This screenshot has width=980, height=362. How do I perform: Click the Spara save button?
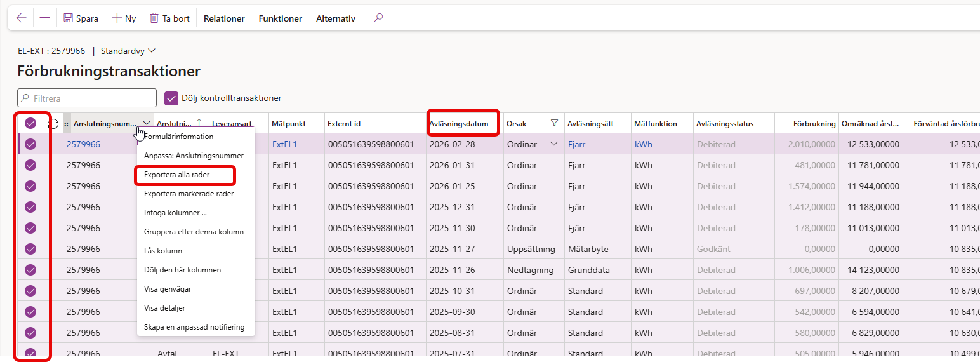(x=81, y=18)
